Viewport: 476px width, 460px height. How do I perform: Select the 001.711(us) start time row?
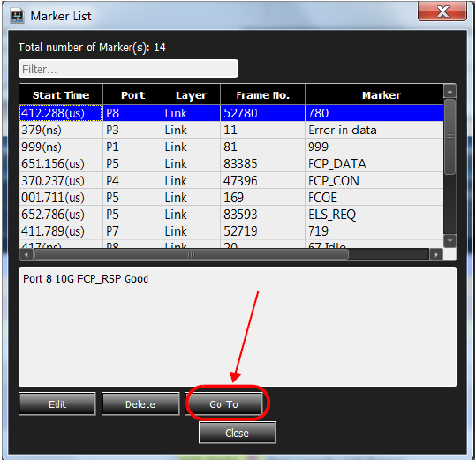pos(231,198)
